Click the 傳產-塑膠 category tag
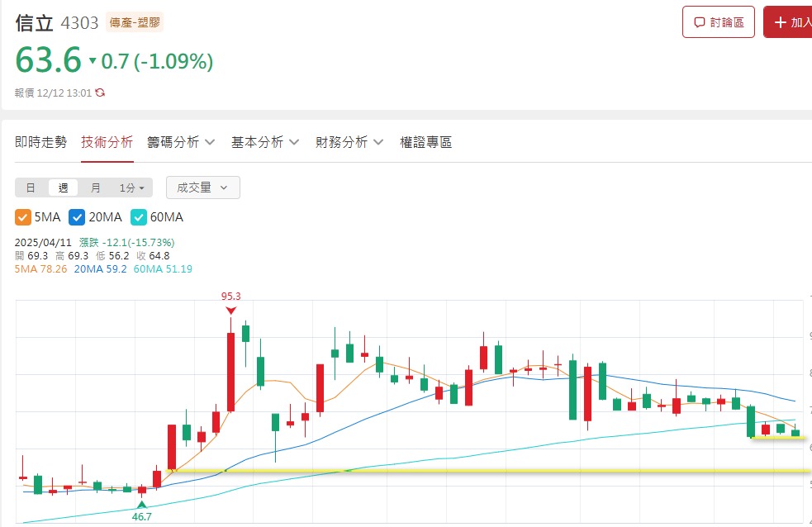This screenshot has width=812, height=527. [x=136, y=22]
